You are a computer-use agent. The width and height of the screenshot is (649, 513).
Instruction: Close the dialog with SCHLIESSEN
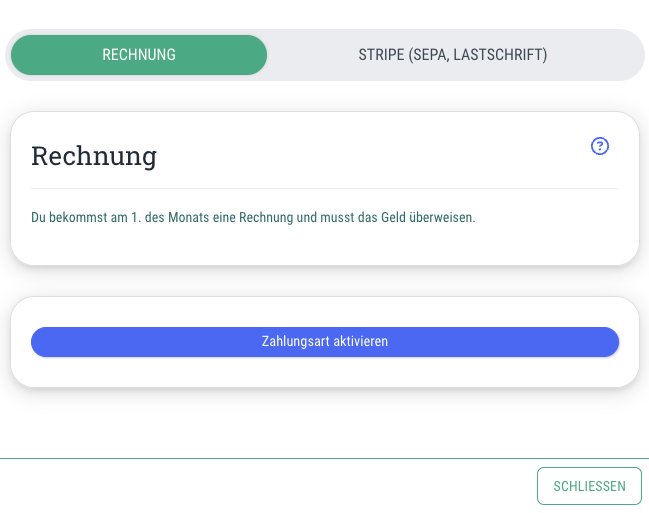pos(589,486)
